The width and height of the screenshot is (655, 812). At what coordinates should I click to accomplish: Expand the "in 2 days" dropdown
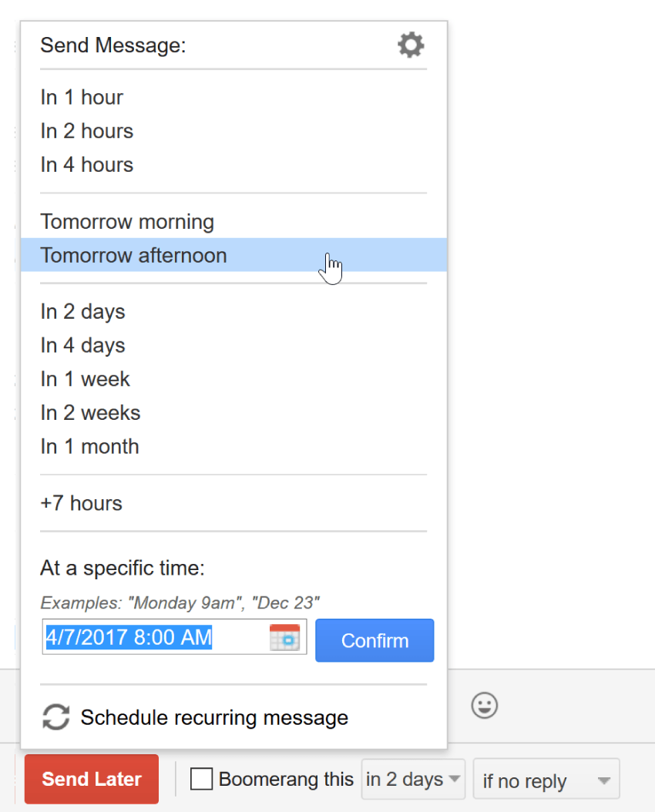414,780
